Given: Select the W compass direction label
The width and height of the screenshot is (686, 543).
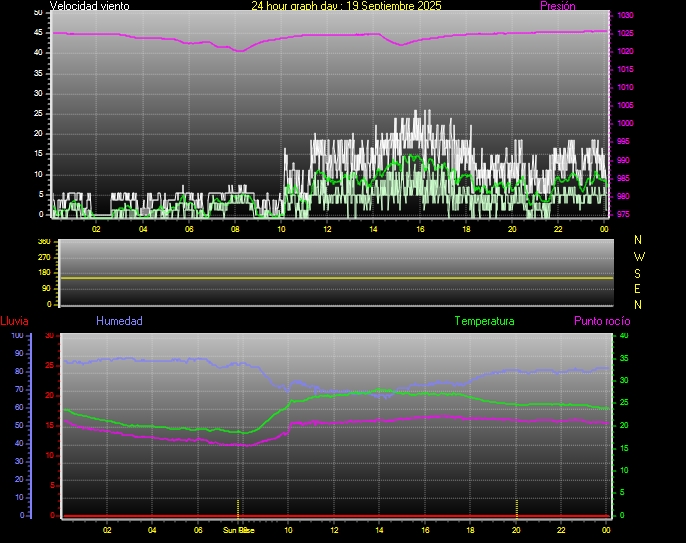Looking at the screenshot, I should pyautogui.click(x=639, y=256).
